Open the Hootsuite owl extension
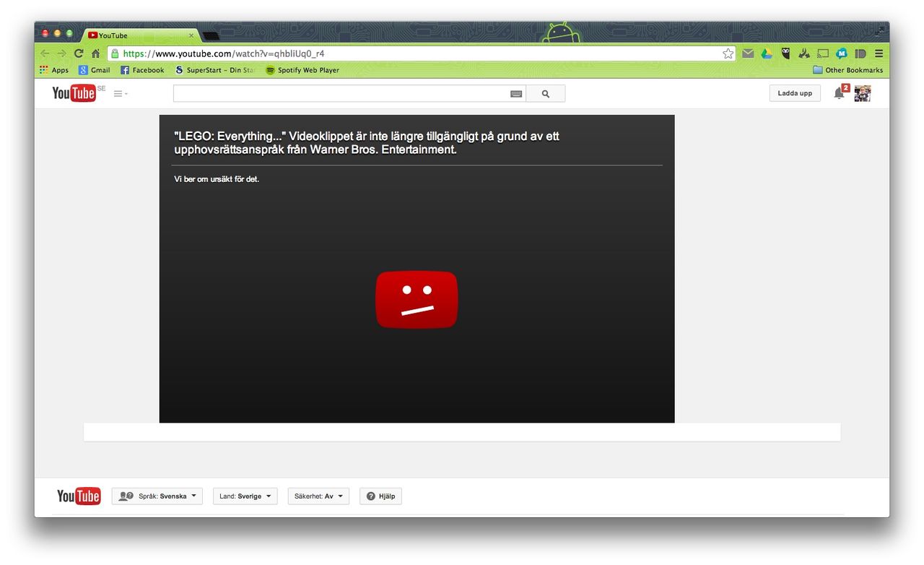Screen dimensions: 924x565 (x=785, y=53)
